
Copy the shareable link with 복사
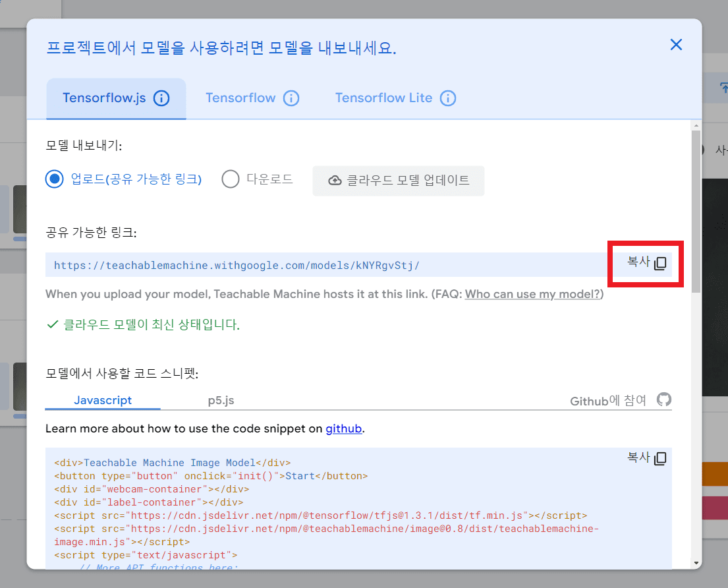tap(646, 262)
